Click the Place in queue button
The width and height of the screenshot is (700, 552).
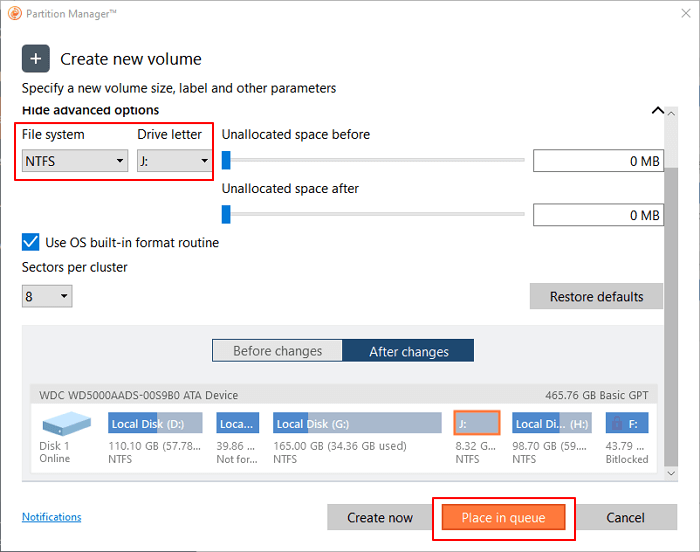pos(504,518)
